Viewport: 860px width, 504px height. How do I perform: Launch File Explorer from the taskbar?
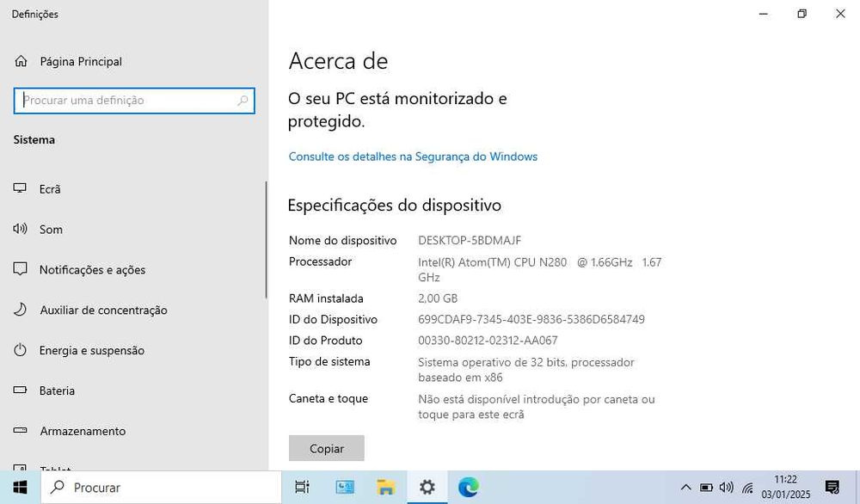[x=385, y=487]
